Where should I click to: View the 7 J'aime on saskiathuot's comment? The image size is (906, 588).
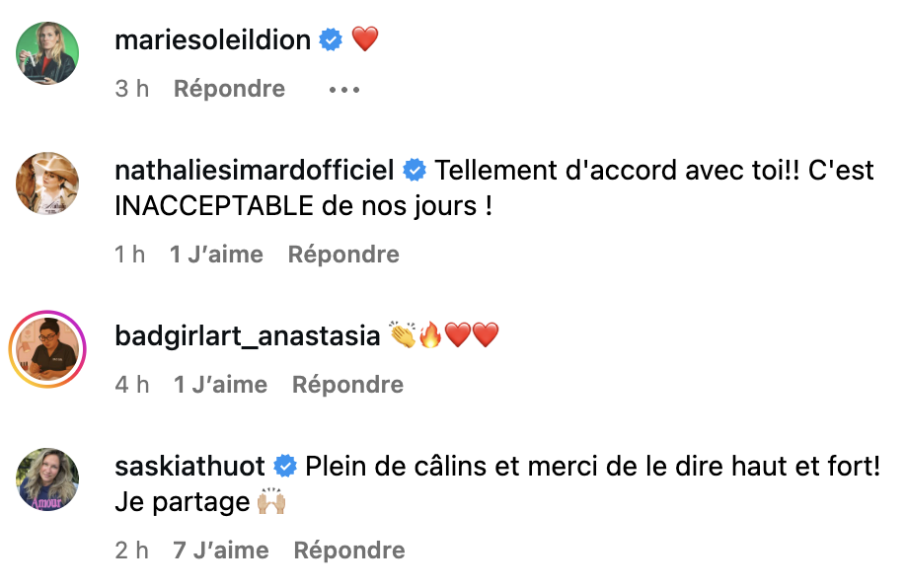[221, 551]
